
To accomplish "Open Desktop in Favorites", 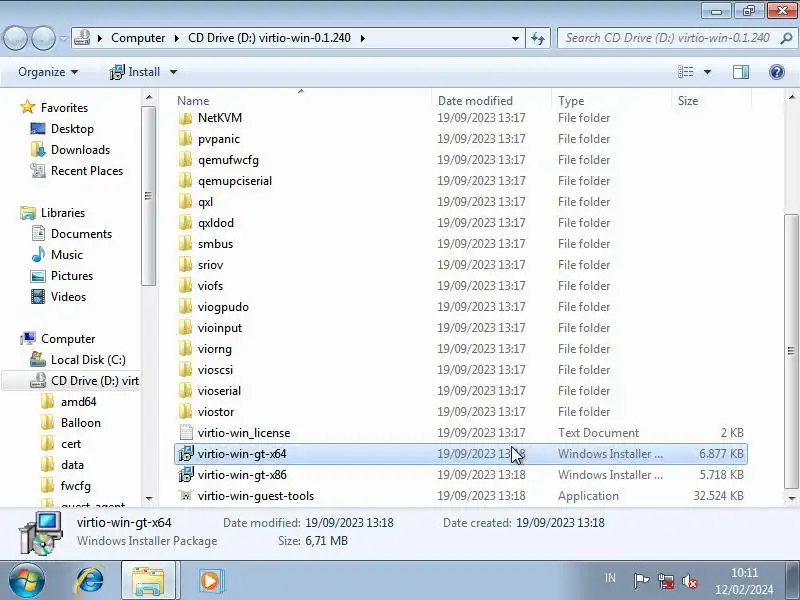I will (x=72, y=129).
